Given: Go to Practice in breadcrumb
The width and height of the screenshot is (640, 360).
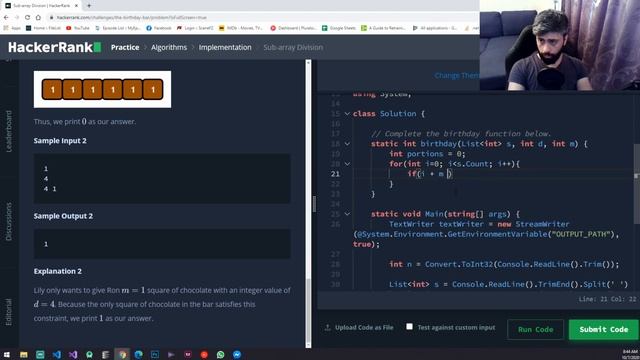Looking at the screenshot, I should click(125, 47).
